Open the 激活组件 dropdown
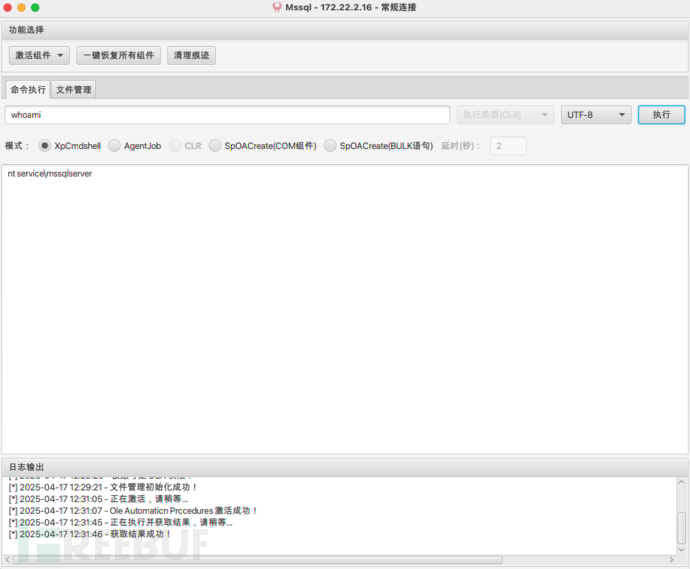This screenshot has height=569, width=690. coord(39,55)
